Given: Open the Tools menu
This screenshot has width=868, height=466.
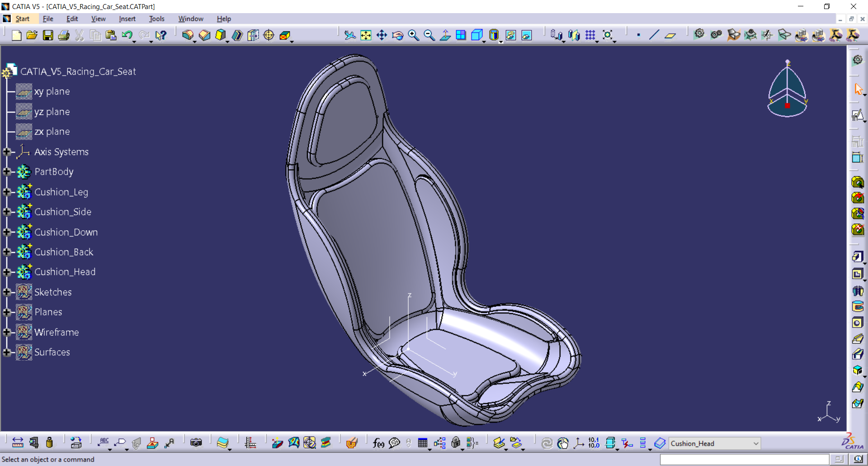Looking at the screenshot, I should click(156, 19).
